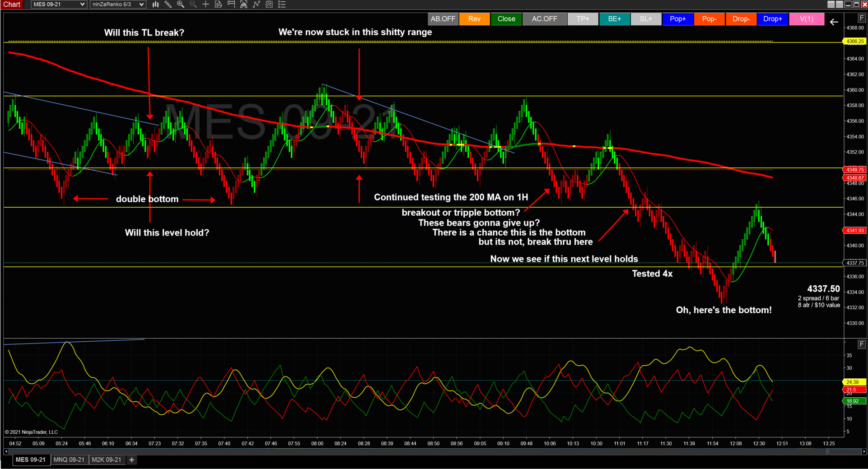Screen dimensions: 868x469
Task: Open the indicators line-graph icon
Action: tap(257, 5)
